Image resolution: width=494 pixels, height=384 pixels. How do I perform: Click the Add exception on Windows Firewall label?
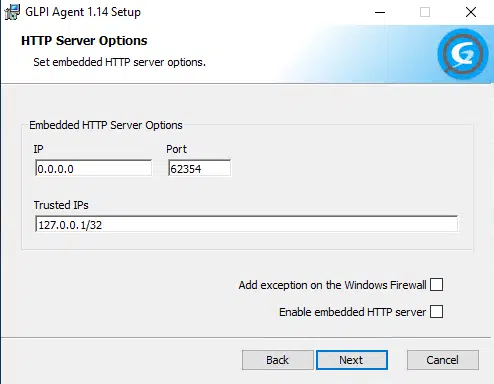[x=332, y=285]
